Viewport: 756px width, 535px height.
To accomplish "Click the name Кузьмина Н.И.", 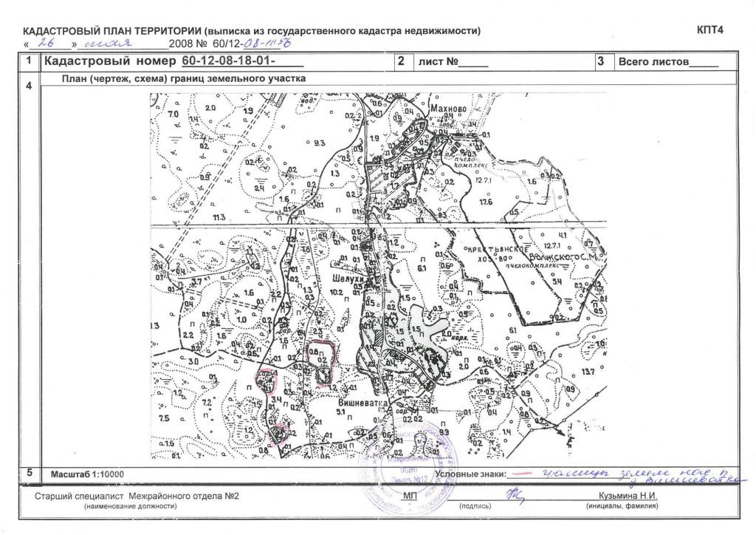I will [628, 496].
